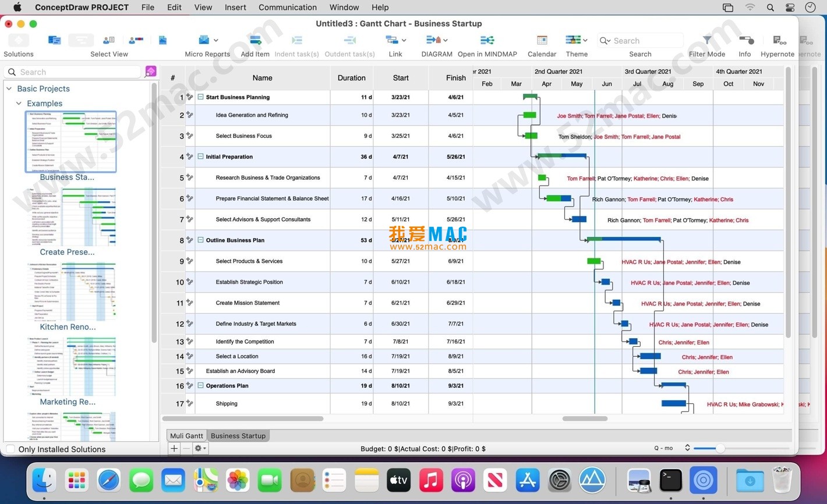Click the add sheet plus button
Screen dimensions: 827x504
(x=174, y=448)
